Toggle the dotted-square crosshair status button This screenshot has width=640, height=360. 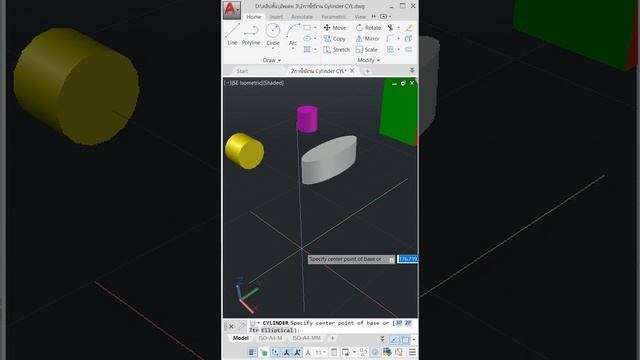coord(275,352)
